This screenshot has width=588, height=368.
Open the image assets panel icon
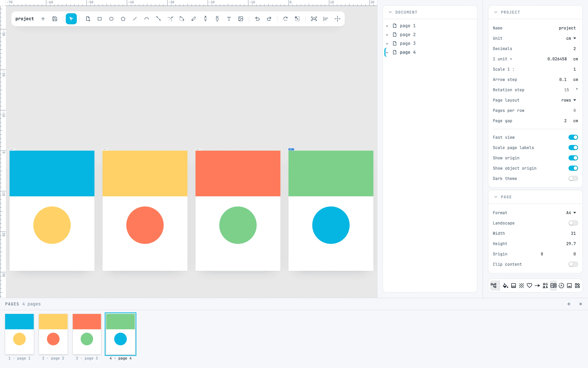pos(569,286)
